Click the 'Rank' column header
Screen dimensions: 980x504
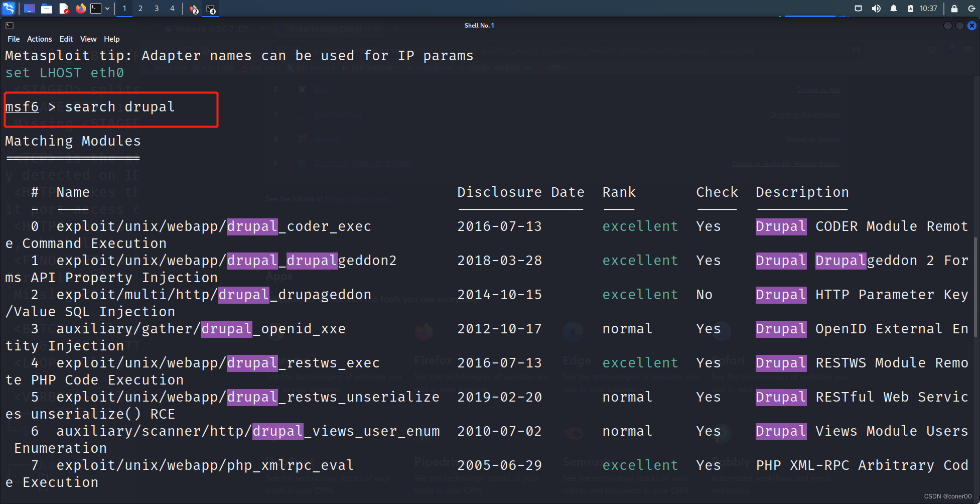(x=619, y=192)
